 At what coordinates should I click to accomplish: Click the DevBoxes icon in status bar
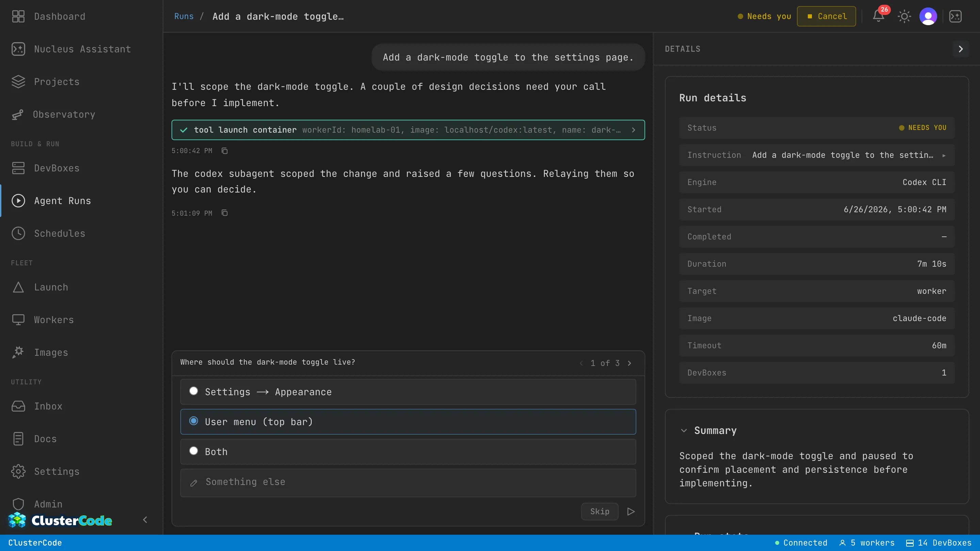(910, 543)
